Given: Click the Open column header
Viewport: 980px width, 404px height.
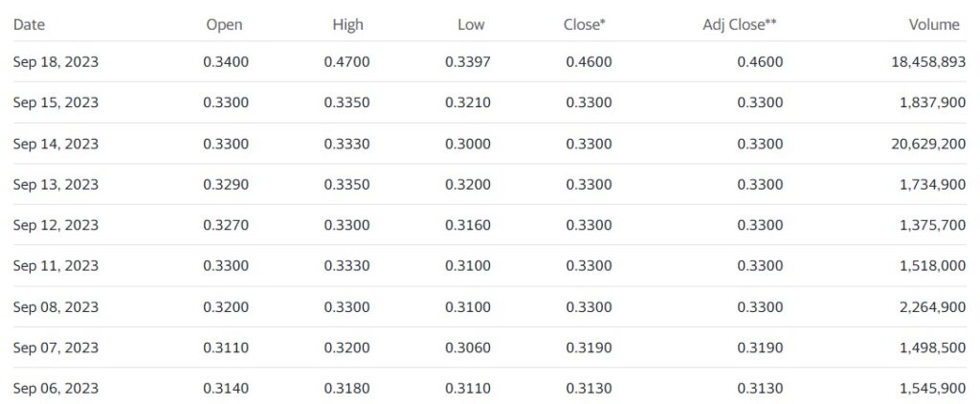Looking at the screenshot, I should (x=224, y=25).
